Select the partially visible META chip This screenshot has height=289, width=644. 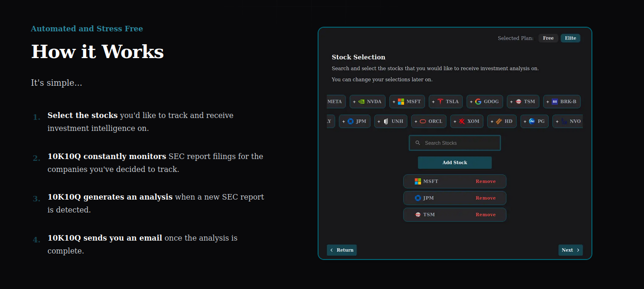[x=336, y=102]
